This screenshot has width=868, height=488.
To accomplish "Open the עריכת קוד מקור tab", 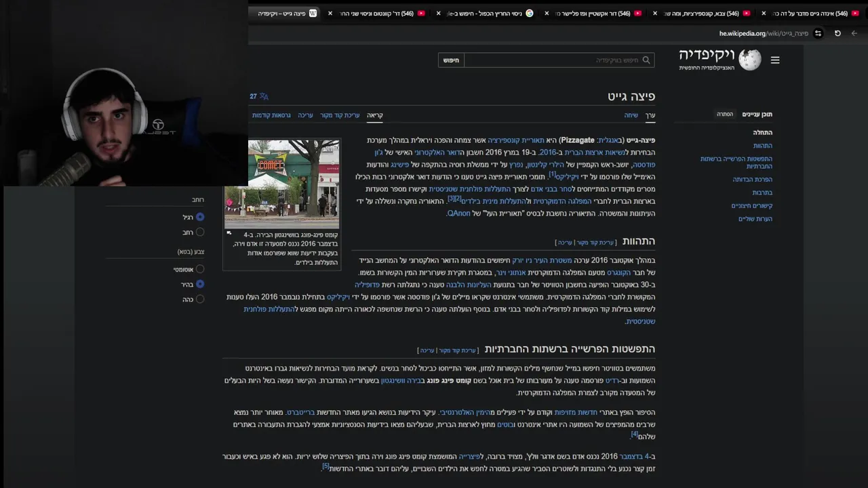I will coord(340,115).
